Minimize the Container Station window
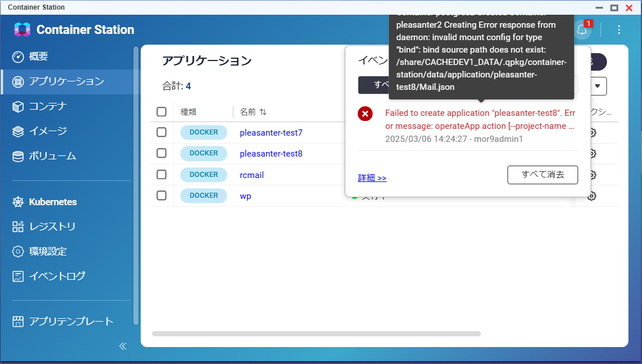Image resolution: width=642 pixels, height=364 pixels. (600, 7)
